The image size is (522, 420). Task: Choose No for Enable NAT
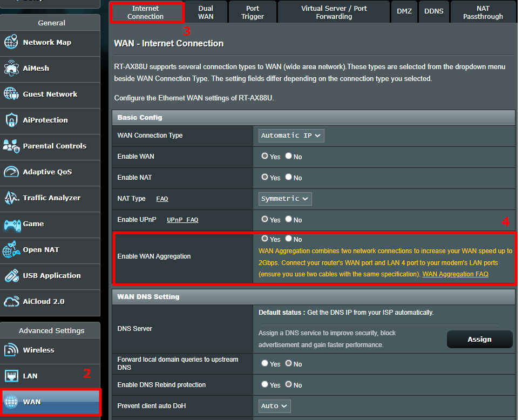click(288, 177)
